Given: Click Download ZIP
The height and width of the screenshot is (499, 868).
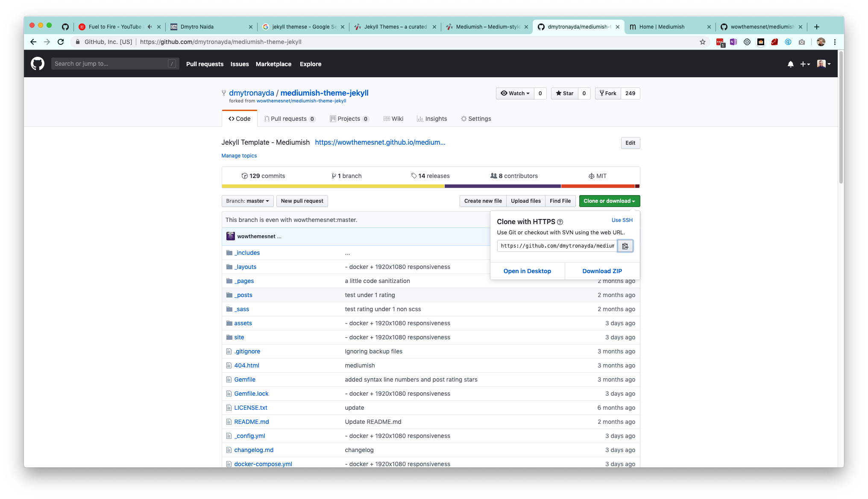Looking at the screenshot, I should point(602,271).
